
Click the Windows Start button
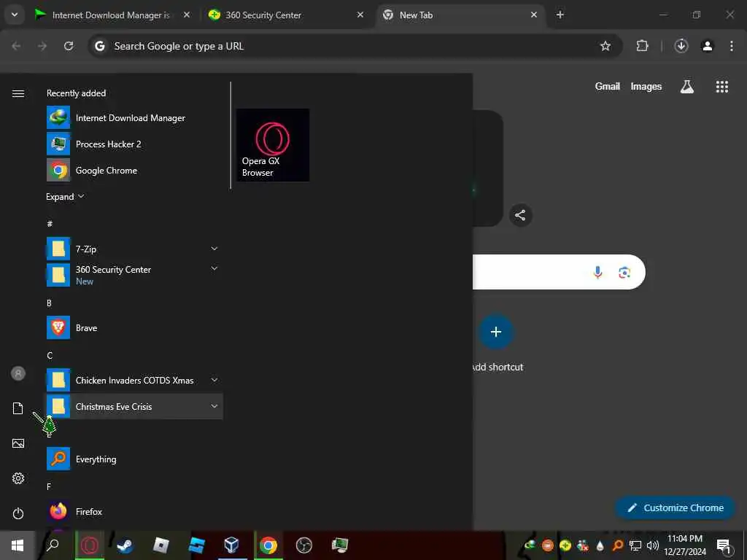[18, 545]
